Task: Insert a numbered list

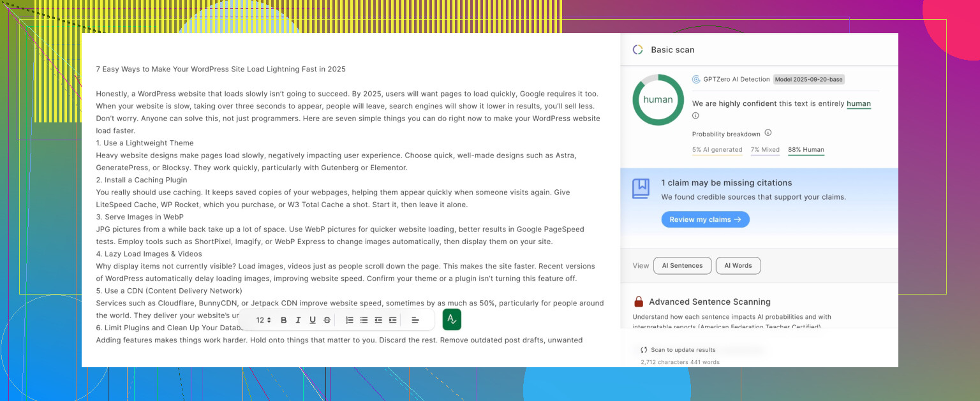Action: (350, 320)
